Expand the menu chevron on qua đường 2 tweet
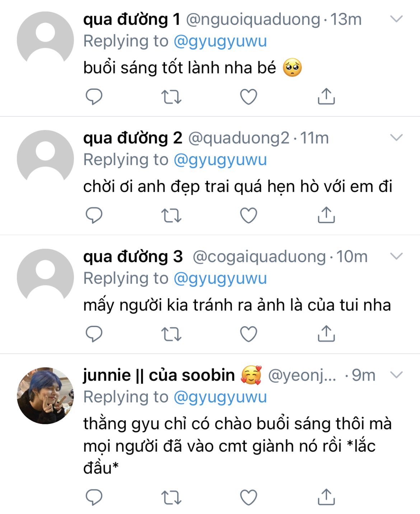The image size is (420, 514). click(x=396, y=137)
